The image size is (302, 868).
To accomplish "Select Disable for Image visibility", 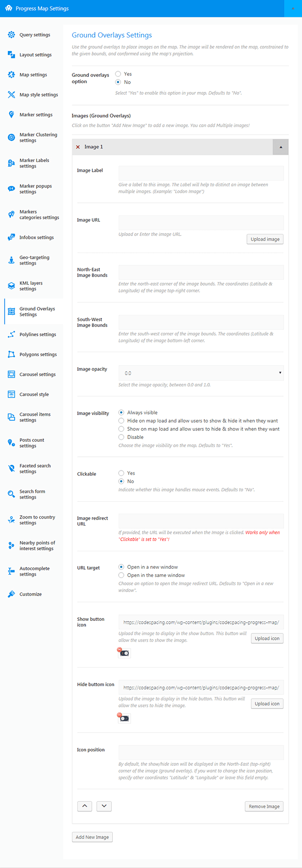I will [122, 437].
